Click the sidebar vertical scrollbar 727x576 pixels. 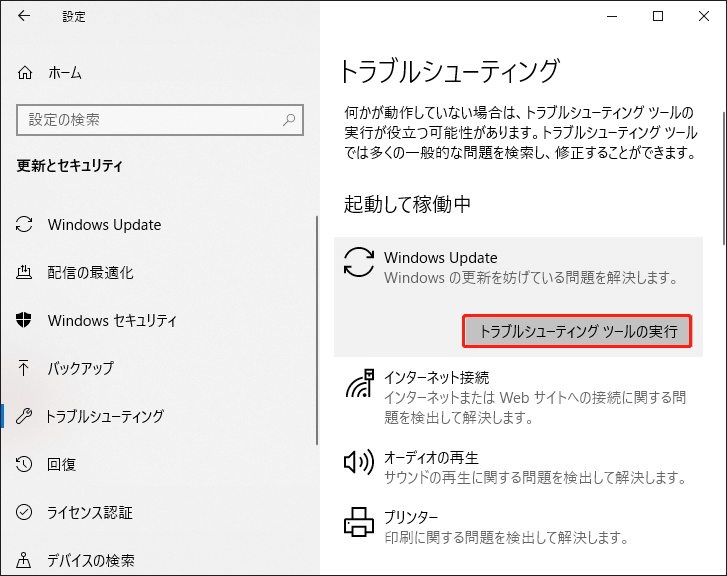tap(317, 330)
